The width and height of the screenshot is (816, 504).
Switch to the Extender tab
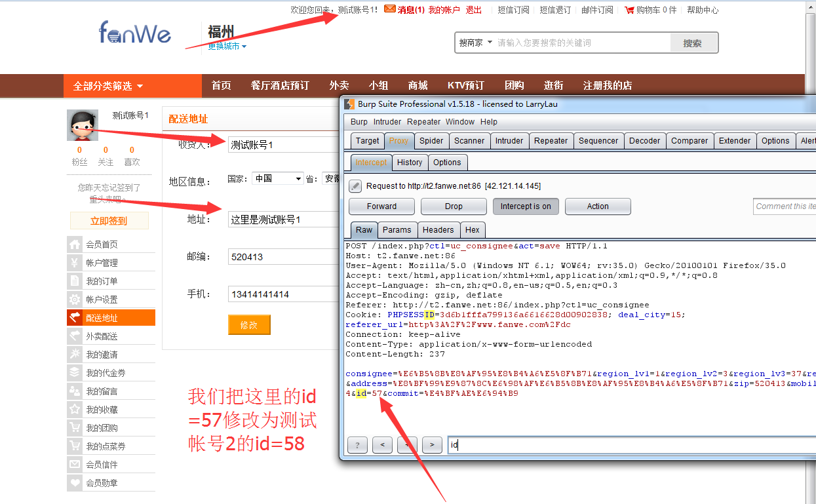pyautogui.click(x=735, y=141)
